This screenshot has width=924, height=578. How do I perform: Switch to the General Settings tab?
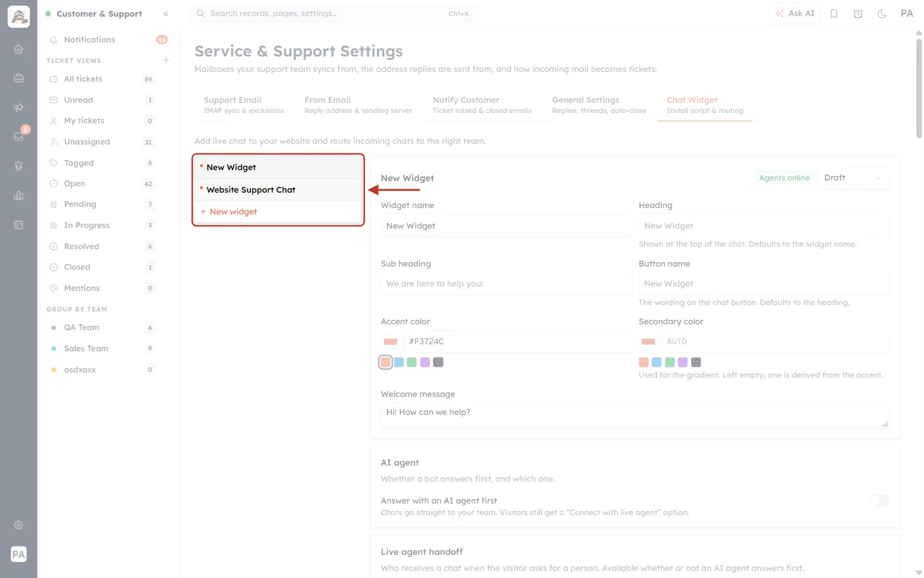(x=599, y=105)
